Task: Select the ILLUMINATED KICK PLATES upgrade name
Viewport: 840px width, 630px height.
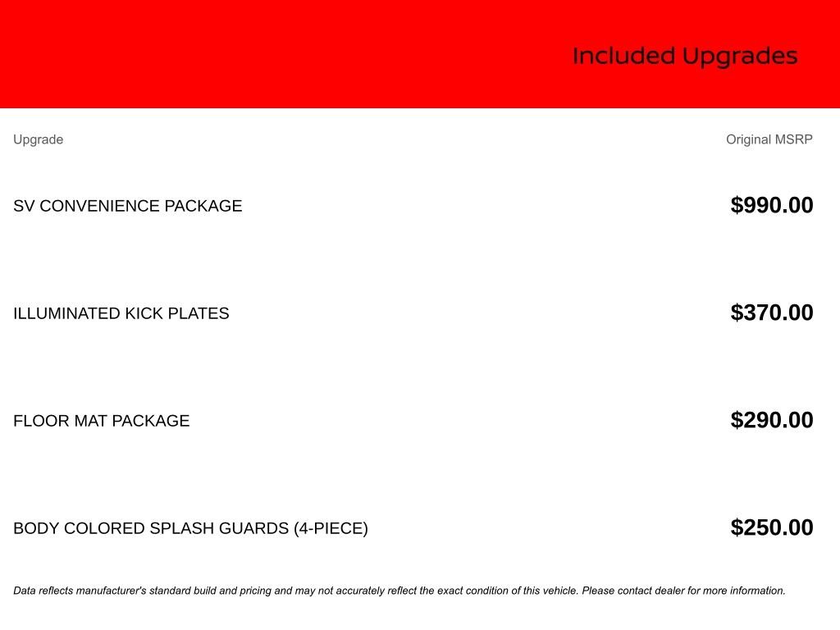Action: [121, 313]
